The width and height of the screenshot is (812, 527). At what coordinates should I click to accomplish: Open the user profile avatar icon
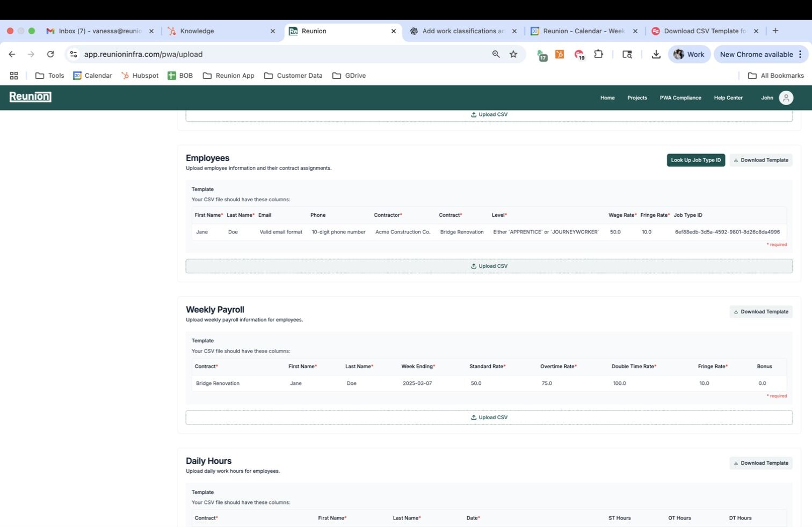click(786, 98)
